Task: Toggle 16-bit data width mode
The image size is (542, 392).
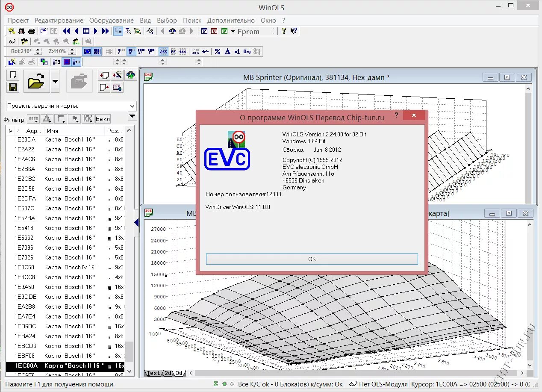Action: (x=131, y=51)
